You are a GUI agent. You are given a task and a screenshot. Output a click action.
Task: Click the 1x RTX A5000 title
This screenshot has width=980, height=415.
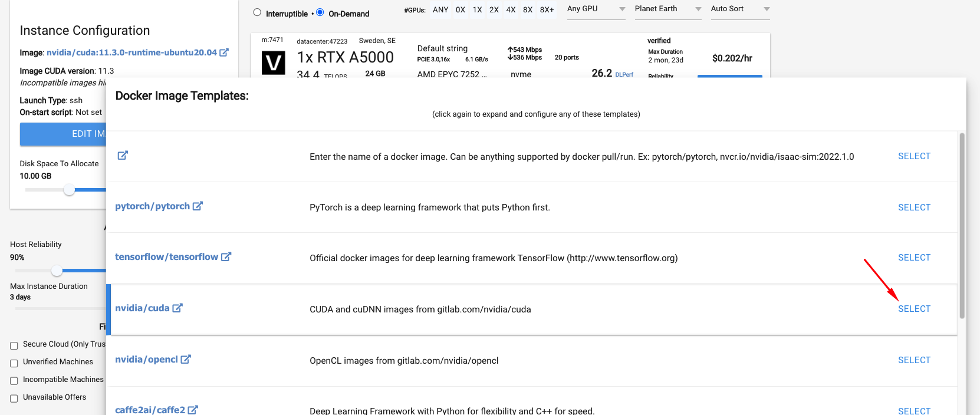click(x=345, y=57)
